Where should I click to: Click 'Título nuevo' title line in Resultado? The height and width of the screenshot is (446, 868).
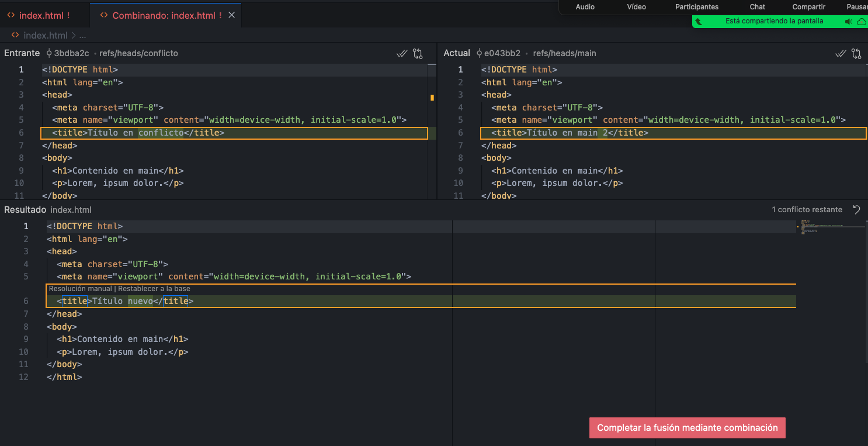(x=421, y=301)
